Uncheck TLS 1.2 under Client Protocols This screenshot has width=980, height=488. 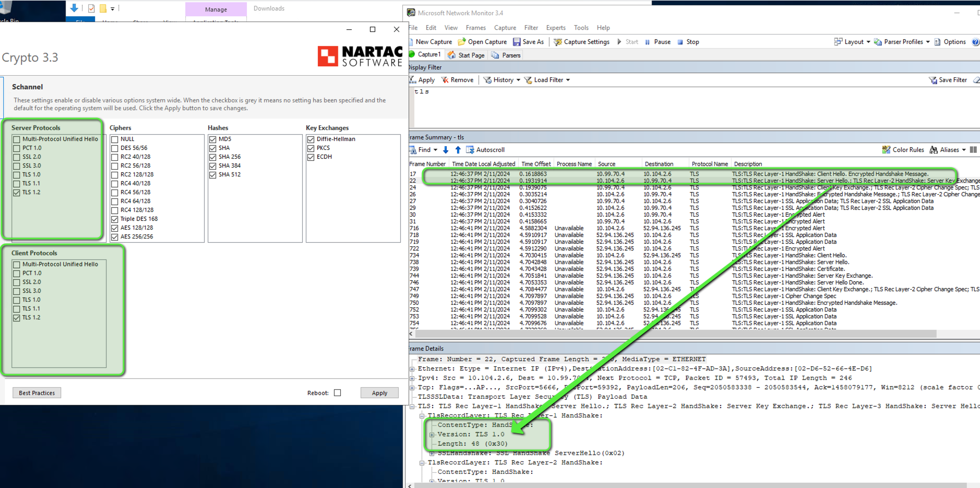(x=17, y=318)
